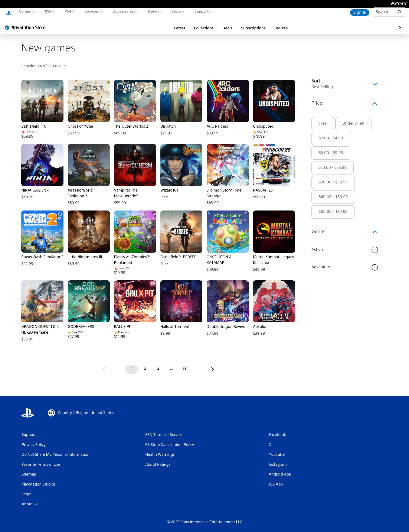Open Wizard101 game cover

click(x=181, y=165)
